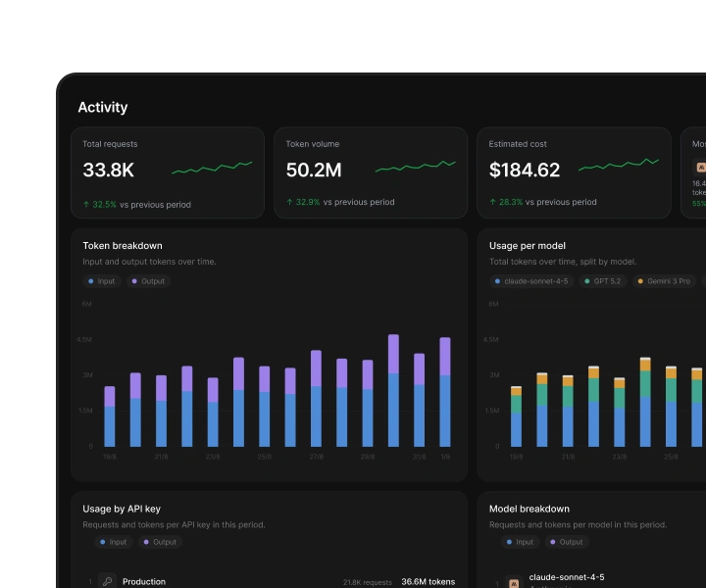Toggle Gemini 3 Pro legend chip

(x=664, y=281)
